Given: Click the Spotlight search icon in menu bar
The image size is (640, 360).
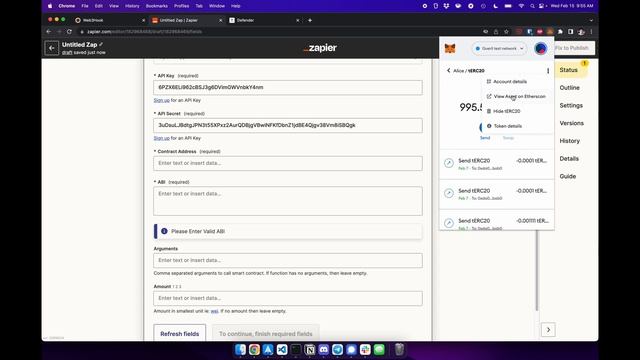Looking at the screenshot, I should (532, 6).
